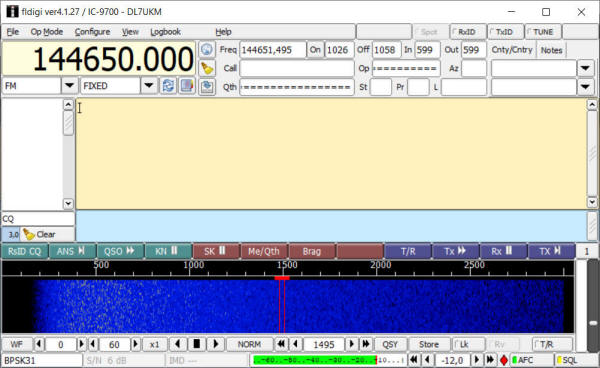Click the red diamond squelch icon
This screenshot has height=368, width=600.
[504, 360]
